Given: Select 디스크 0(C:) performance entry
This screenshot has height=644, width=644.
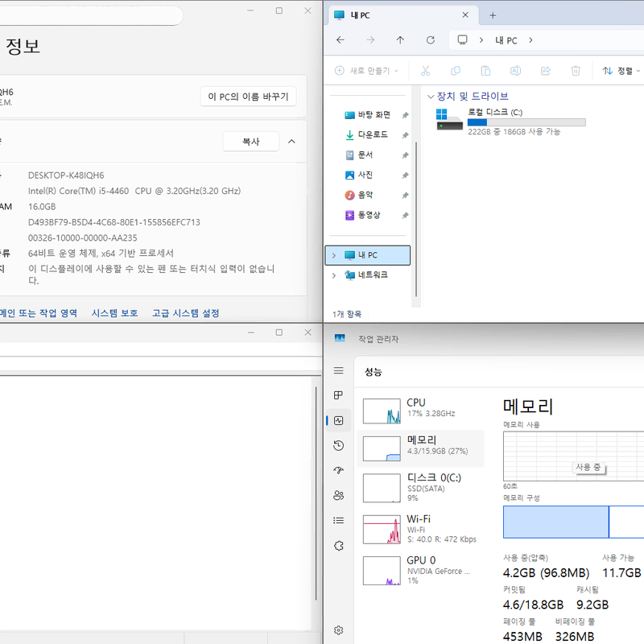Looking at the screenshot, I should pos(420,488).
